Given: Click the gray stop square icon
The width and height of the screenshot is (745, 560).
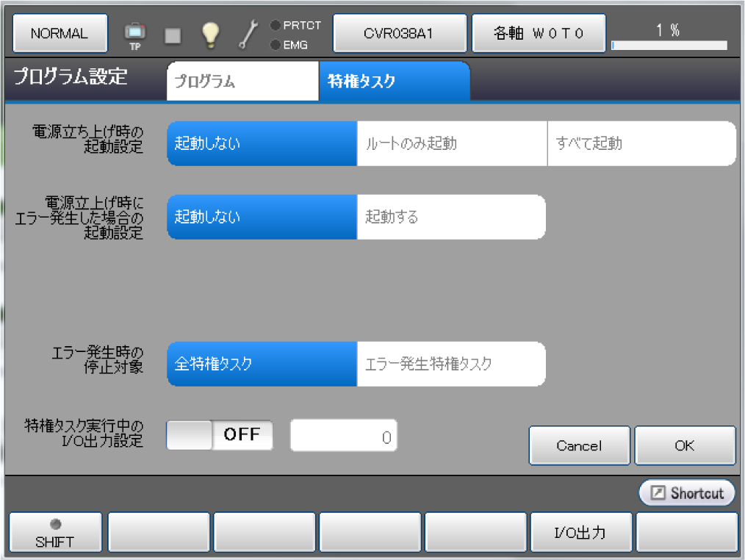Looking at the screenshot, I should (x=172, y=35).
